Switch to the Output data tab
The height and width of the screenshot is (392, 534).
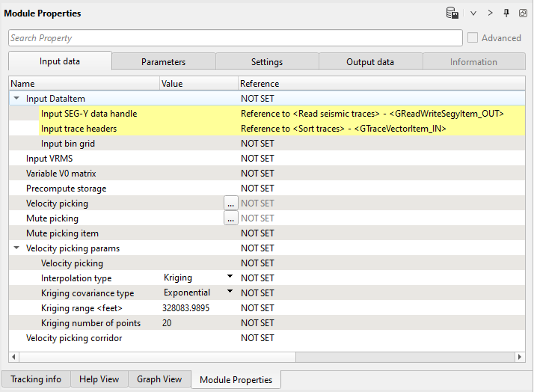pyautogui.click(x=370, y=62)
